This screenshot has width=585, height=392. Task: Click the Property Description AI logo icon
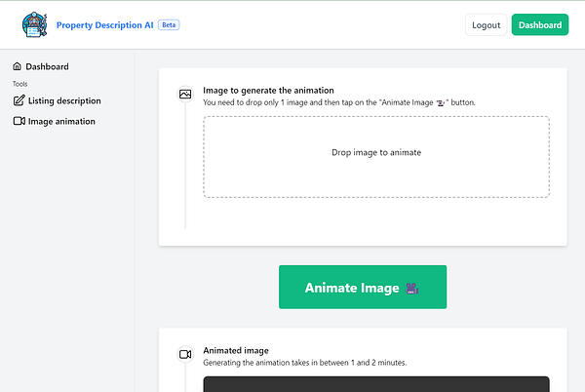34,25
